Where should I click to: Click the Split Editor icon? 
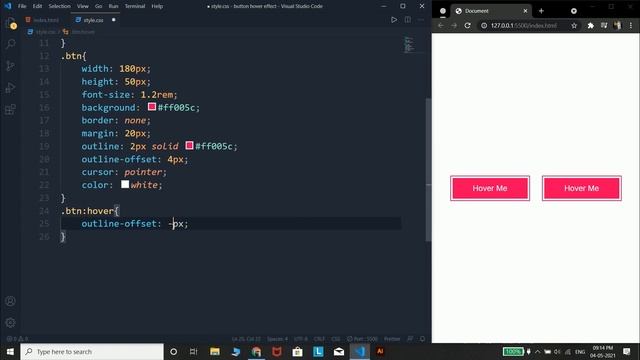407,20
